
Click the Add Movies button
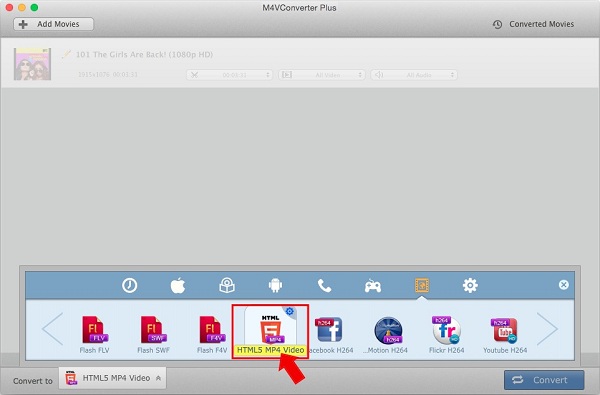54,24
